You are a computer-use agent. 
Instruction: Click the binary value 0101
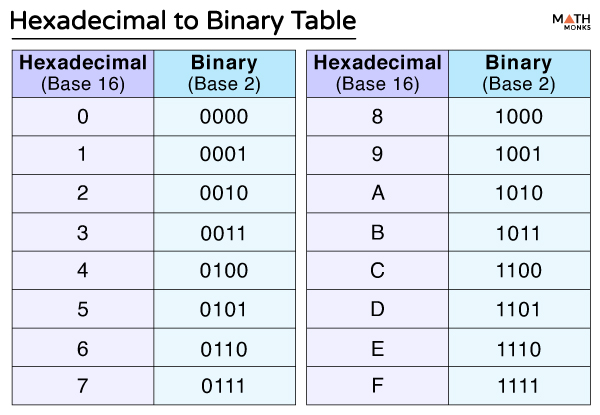225,309
